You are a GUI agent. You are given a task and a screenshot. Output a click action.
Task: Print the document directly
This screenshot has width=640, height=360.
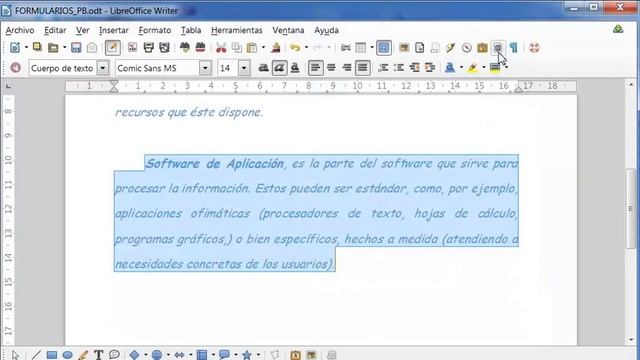pos(149,47)
